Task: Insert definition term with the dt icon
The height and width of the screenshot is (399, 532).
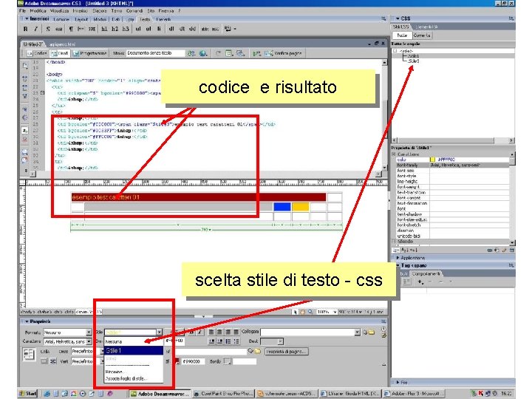Action: tap(182, 29)
